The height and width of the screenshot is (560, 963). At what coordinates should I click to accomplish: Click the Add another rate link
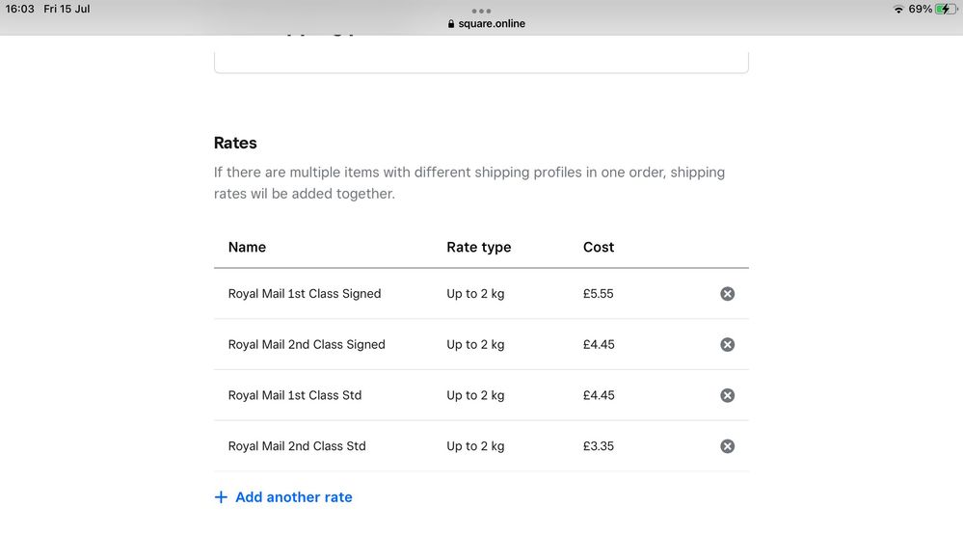pyautogui.click(x=293, y=497)
